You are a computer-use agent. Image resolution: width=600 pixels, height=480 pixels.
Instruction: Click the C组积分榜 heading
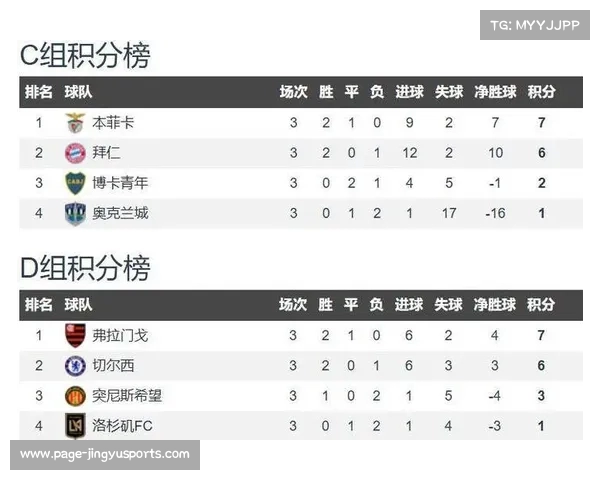pyautogui.click(x=85, y=56)
